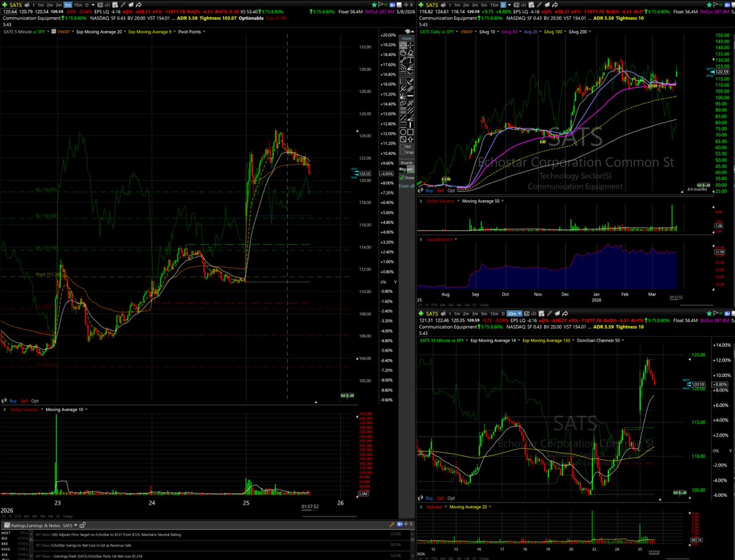Viewport: 735px width, 560px height.
Task: Click the first board icon under Boards
Action: tap(403, 170)
